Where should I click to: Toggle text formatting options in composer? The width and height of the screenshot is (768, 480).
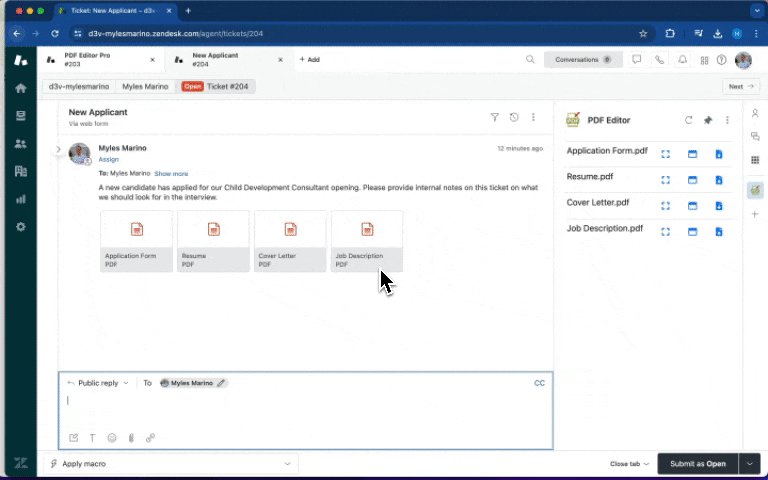click(x=92, y=438)
